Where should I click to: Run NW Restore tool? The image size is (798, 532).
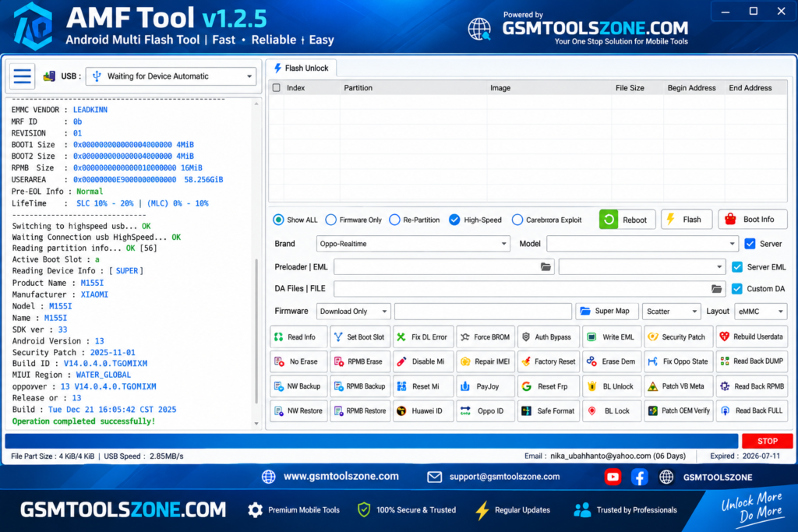tap(298, 411)
